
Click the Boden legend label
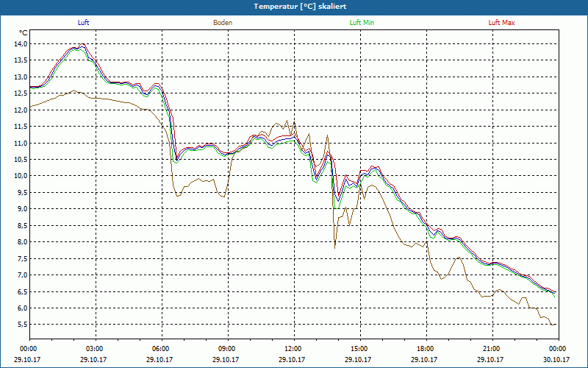click(223, 23)
